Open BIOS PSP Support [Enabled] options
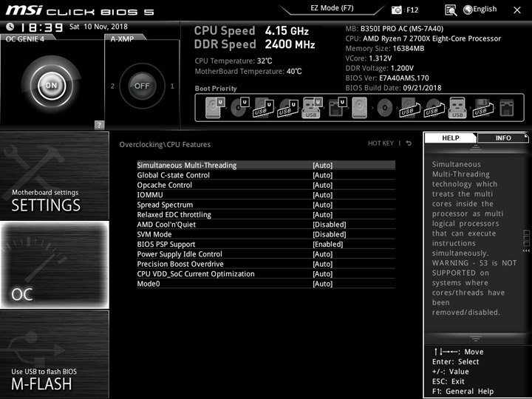Screen dimensions: 532x399 click(x=328, y=244)
